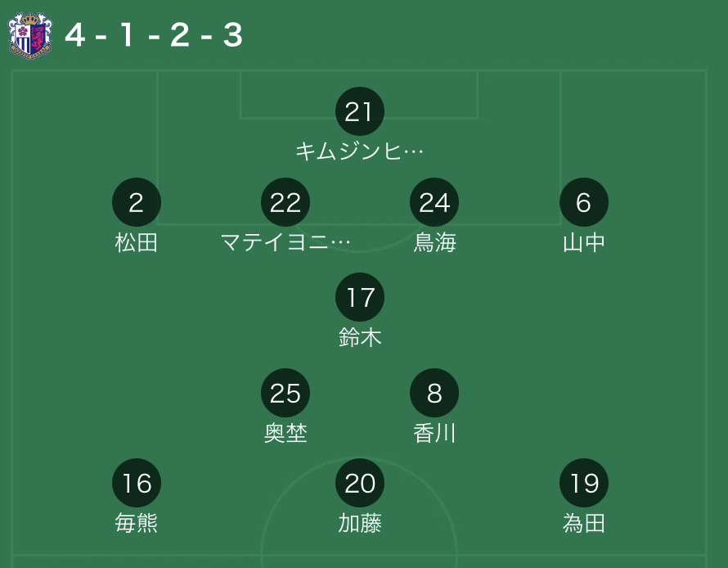Click number 19 為田 badge
Viewport: 728px width, 568px height.
[584, 483]
